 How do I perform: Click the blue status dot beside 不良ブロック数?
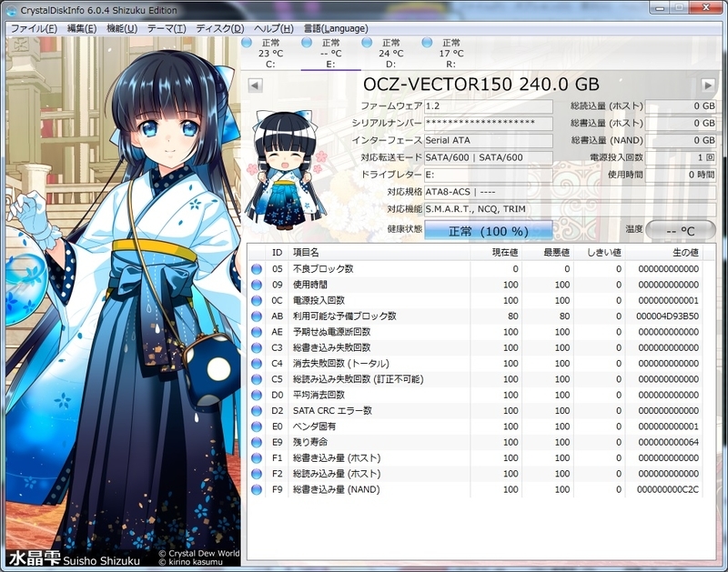pos(255,269)
